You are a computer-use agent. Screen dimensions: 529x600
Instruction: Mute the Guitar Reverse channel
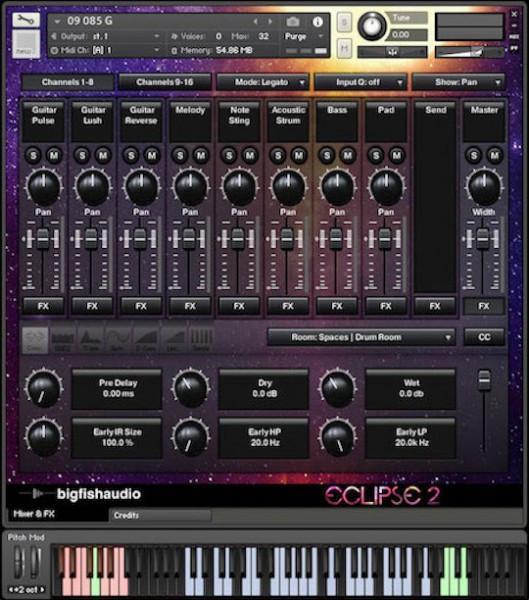click(152, 155)
